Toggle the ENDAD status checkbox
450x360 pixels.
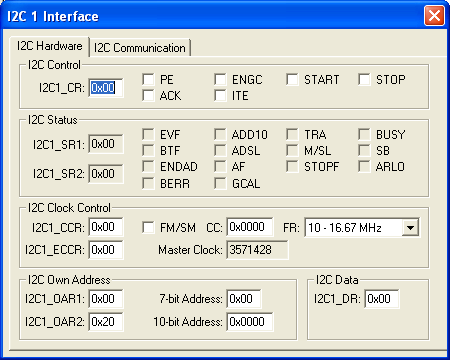(x=148, y=167)
